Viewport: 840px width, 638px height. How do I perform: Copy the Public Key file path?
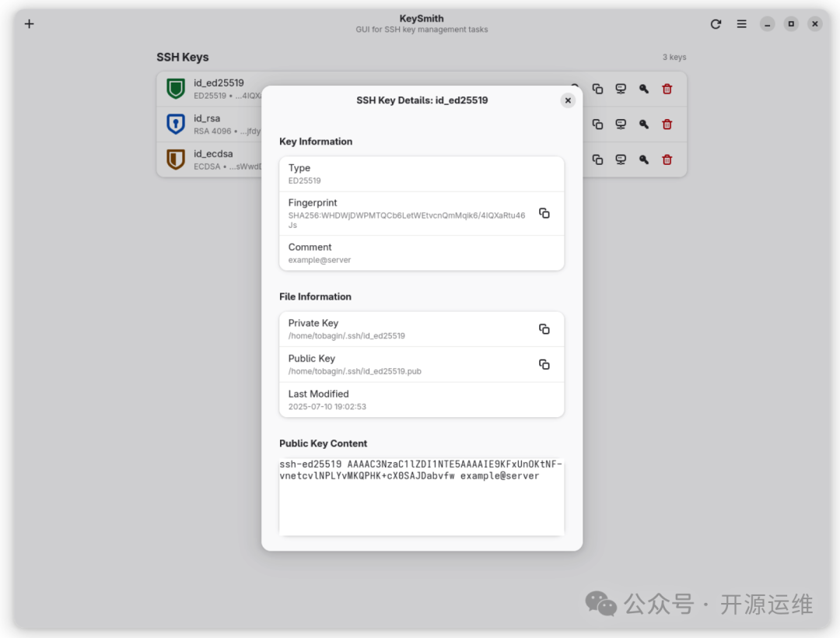pyautogui.click(x=544, y=364)
